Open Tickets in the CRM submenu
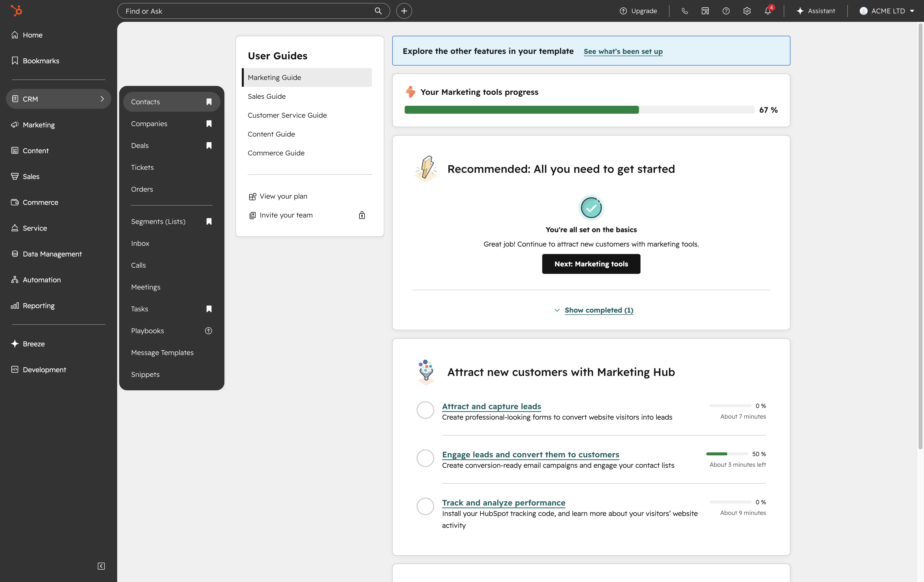The height and width of the screenshot is (582, 924). tap(172, 167)
